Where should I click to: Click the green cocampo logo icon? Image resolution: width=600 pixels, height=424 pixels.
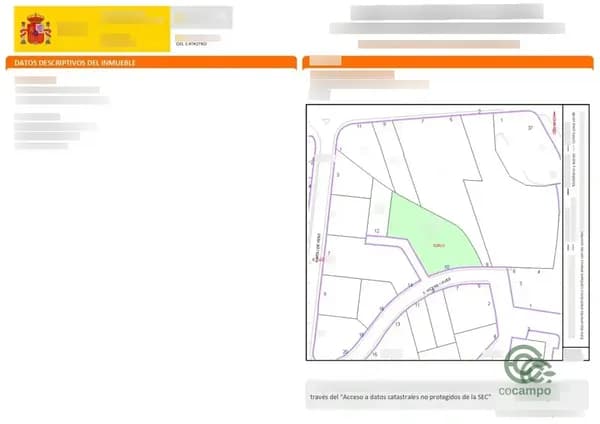pos(528,364)
